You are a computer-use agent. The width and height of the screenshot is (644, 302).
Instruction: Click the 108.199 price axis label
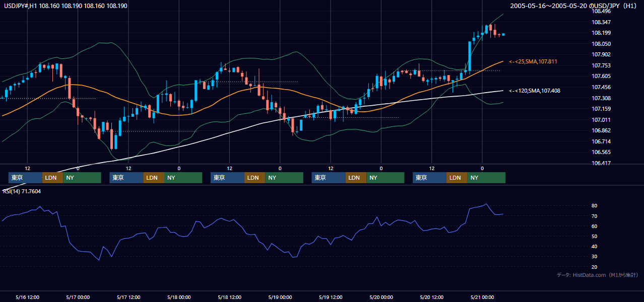(x=602, y=33)
